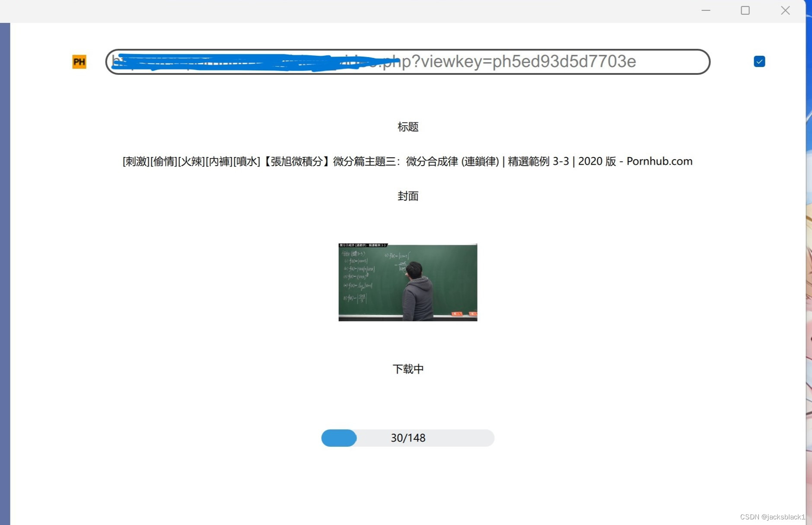
Task: Click the 30/148 download progress bar
Action: coord(408,438)
